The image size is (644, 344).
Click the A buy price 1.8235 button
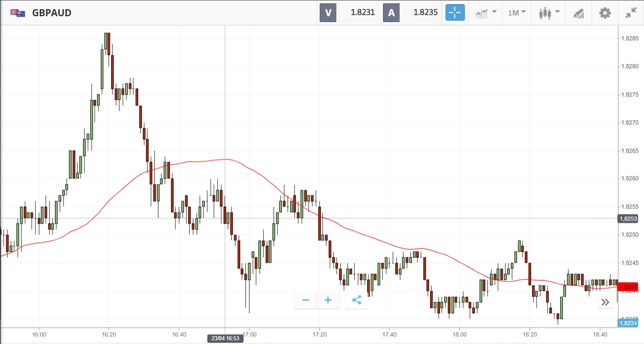(x=412, y=12)
